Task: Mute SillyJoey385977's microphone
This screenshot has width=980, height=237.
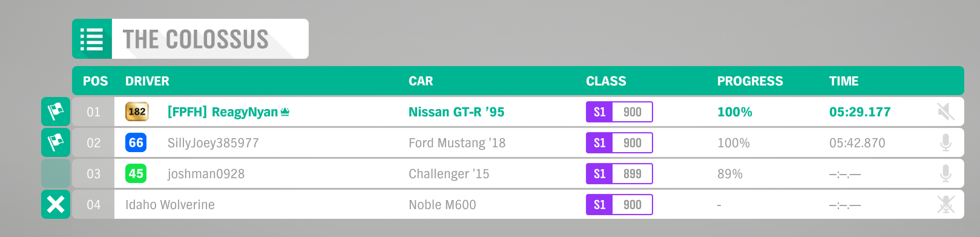Action: point(945,142)
